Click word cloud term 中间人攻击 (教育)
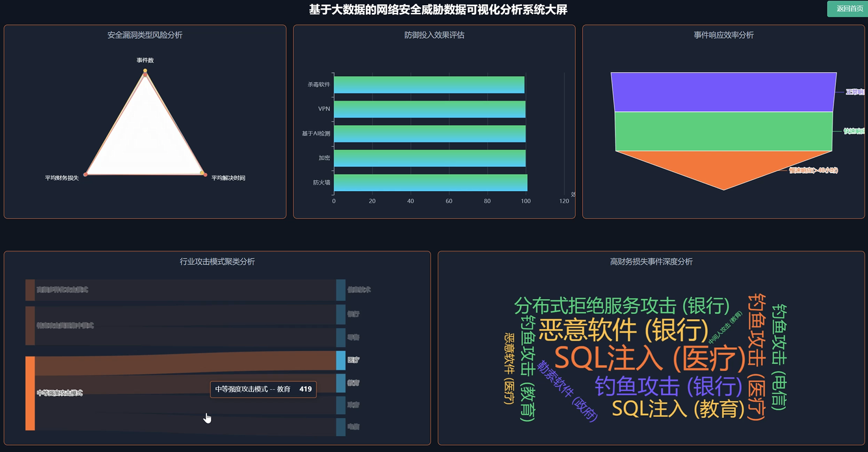This screenshot has width=868, height=452. (x=725, y=327)
